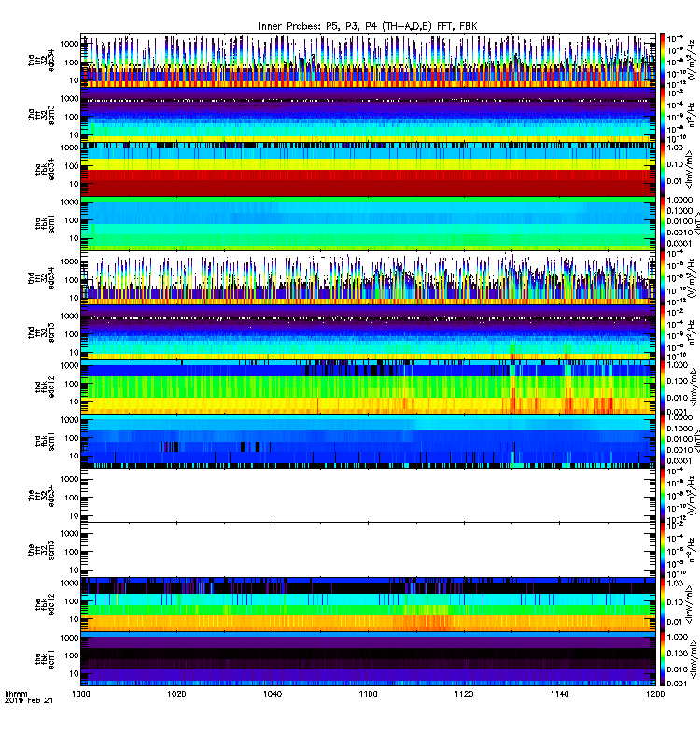Viewport: 700px width, 747px height.
Task: Click the '100' frequency tick of the fbk edc12 panel
Action: [73, 601]
